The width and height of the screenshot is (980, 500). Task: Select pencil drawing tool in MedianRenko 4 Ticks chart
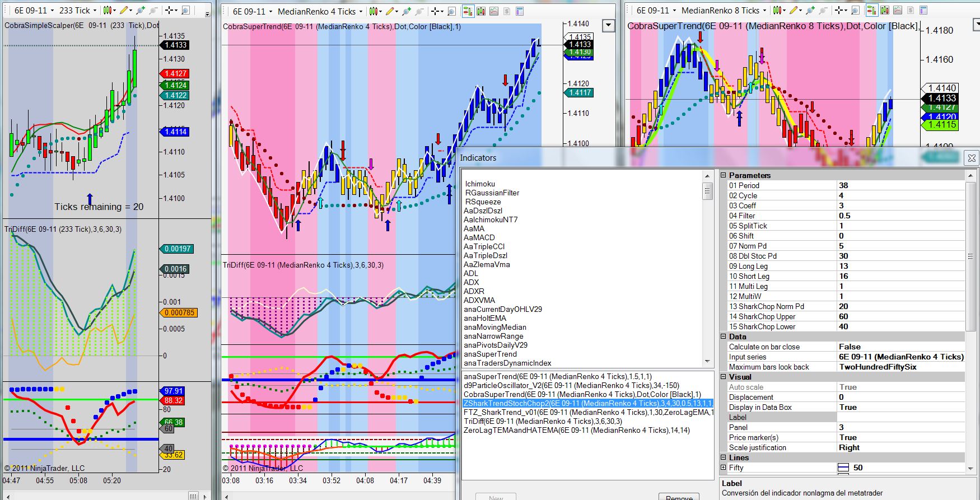point(391,11)
